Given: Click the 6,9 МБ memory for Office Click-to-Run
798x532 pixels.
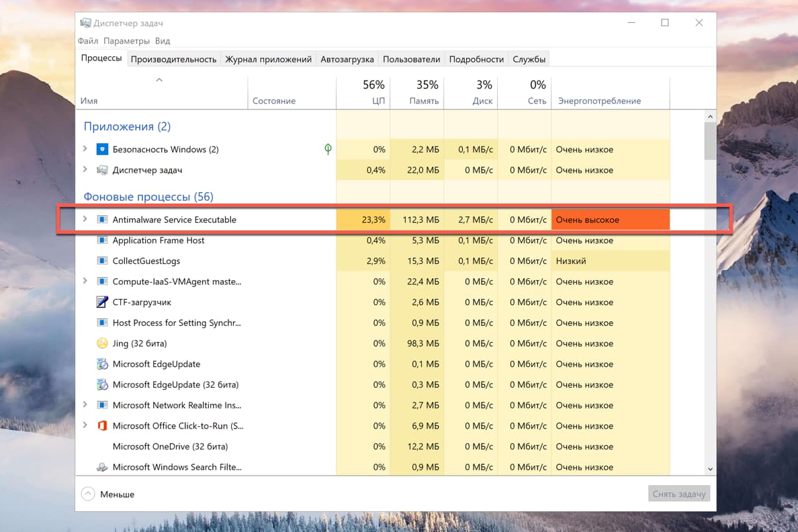Looking at the screenshot, I should [x=425, y=426].
